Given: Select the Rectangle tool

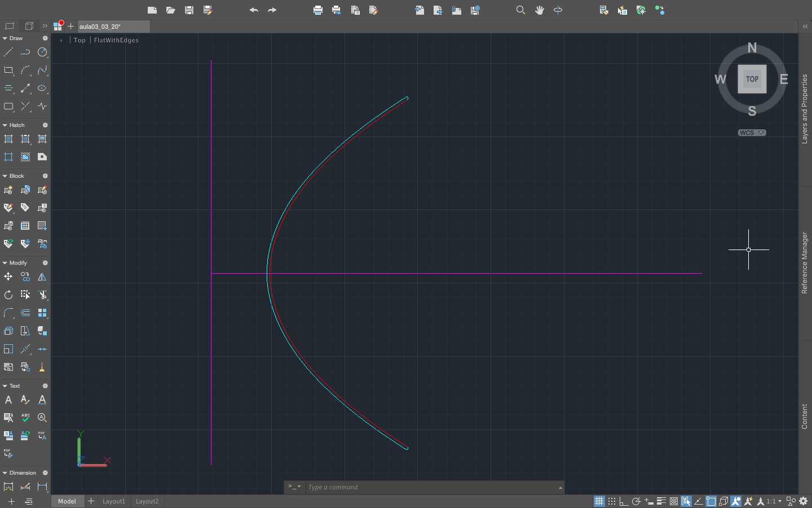Looking at the screenshot, I should click(x=8, y=70).
